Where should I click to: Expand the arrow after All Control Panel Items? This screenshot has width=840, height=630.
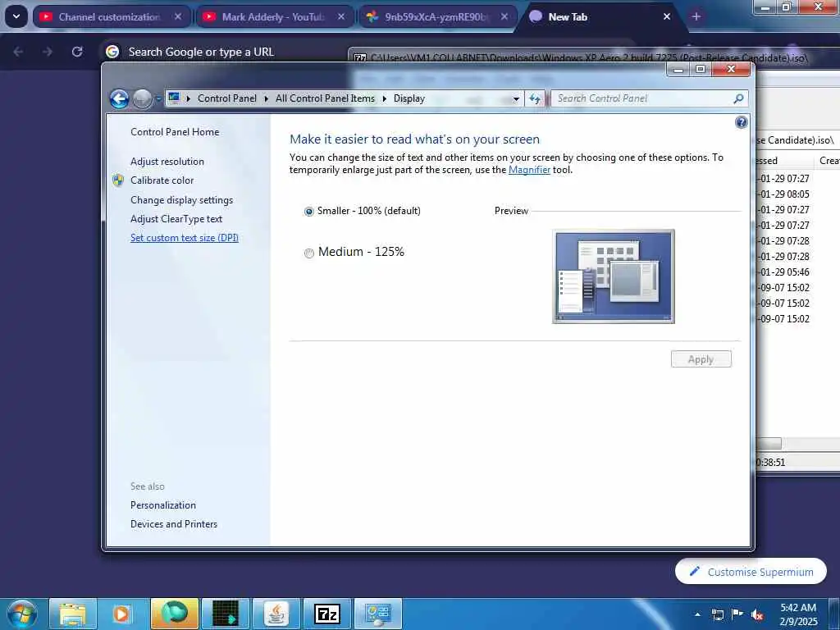pos(384,98)
